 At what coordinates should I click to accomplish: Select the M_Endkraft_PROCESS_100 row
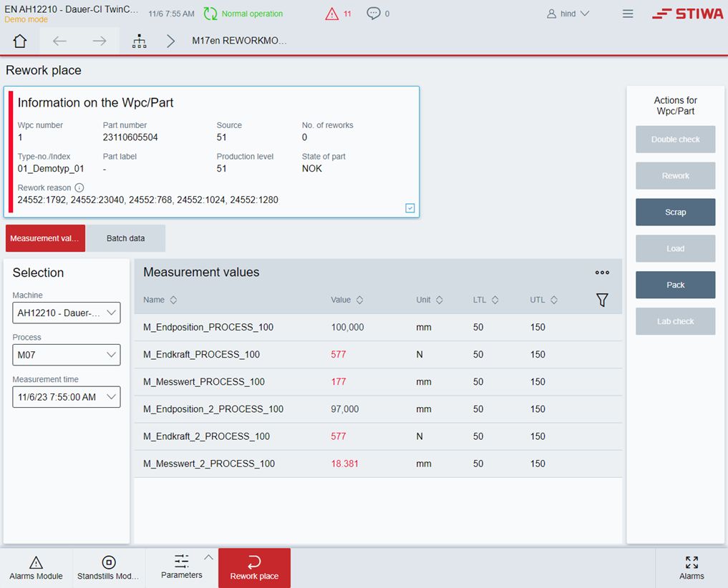[x=201, y=355]
